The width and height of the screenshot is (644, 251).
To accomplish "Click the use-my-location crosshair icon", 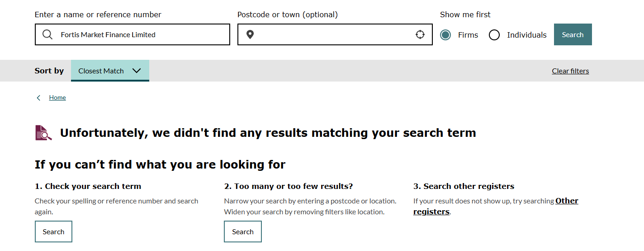I will pyautogui.click(x=420, y=35).
